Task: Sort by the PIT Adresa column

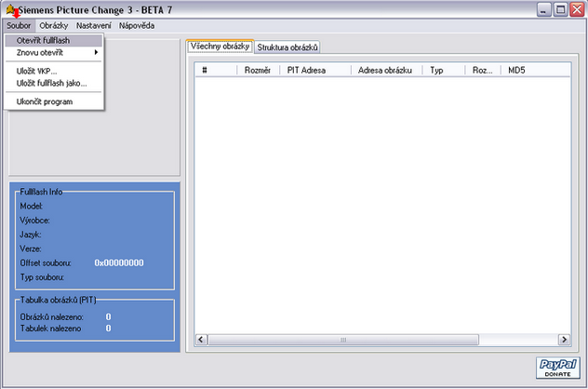Action: point(315,70)
